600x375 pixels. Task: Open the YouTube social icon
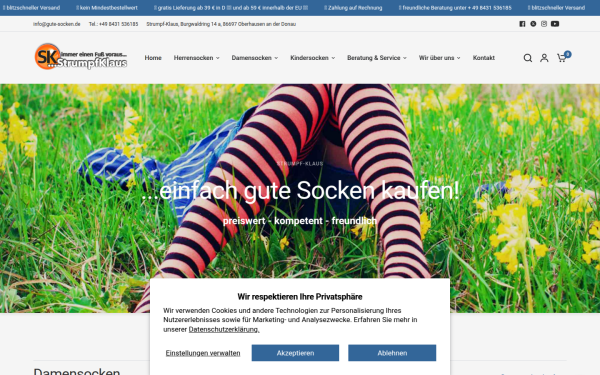pyautogui.click(x=555, y=24)
